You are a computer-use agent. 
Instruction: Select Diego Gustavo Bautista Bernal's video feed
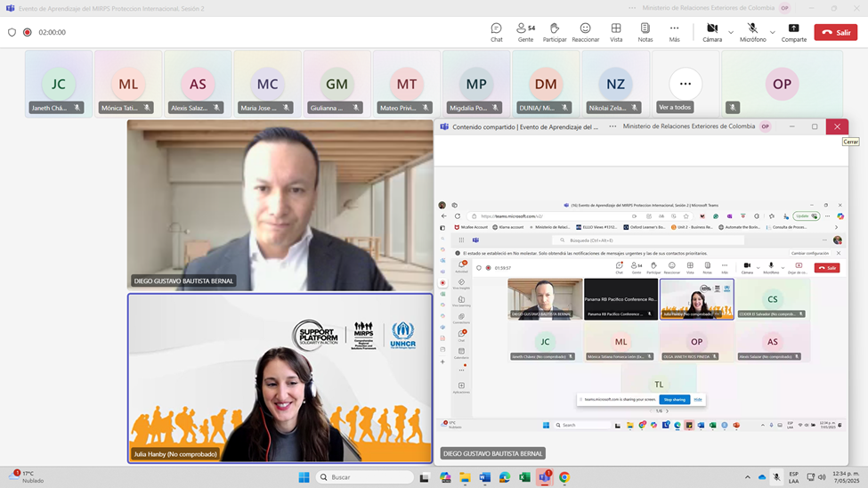280,205
